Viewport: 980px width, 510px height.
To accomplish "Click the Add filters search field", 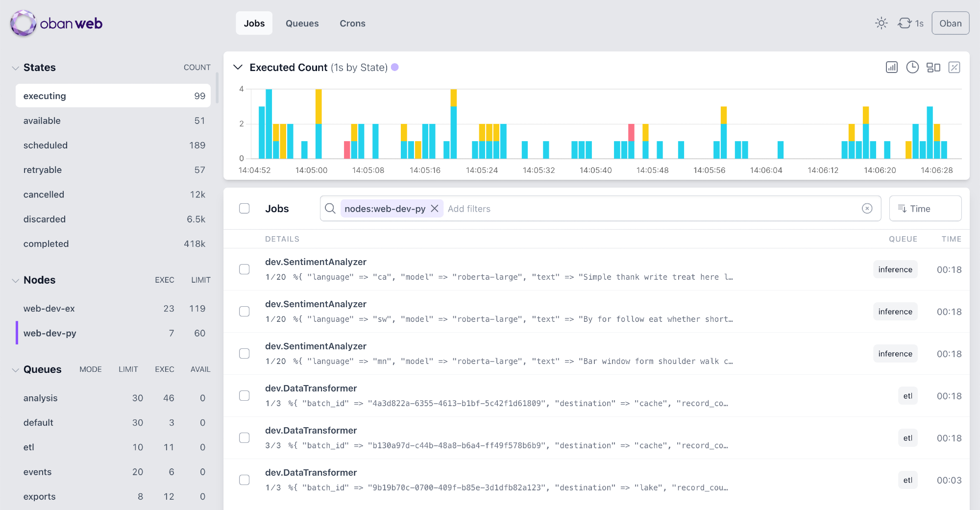I will point(637,209).
